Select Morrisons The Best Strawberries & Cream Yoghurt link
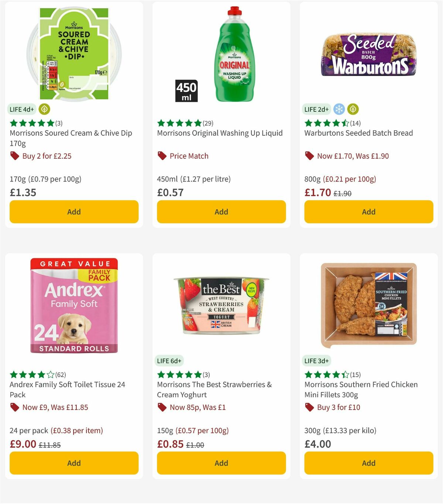This screenshot has width=443, height=504. point(214,389)
